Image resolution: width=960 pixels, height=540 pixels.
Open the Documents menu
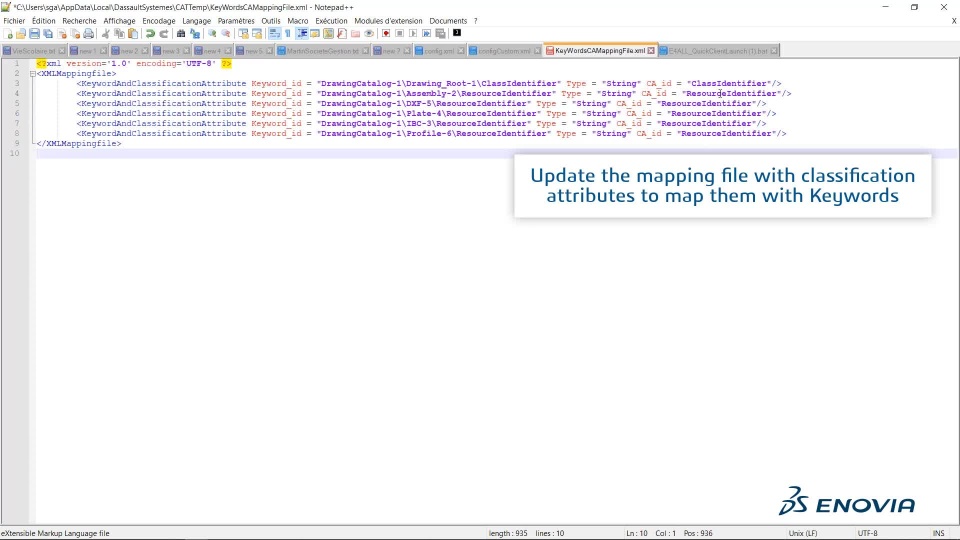point(448,21)
